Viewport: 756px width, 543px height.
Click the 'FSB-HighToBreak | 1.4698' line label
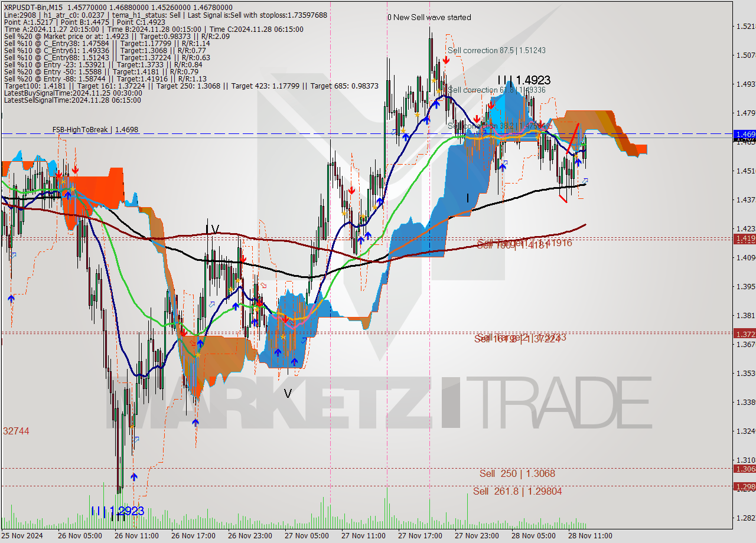(95, 129)
